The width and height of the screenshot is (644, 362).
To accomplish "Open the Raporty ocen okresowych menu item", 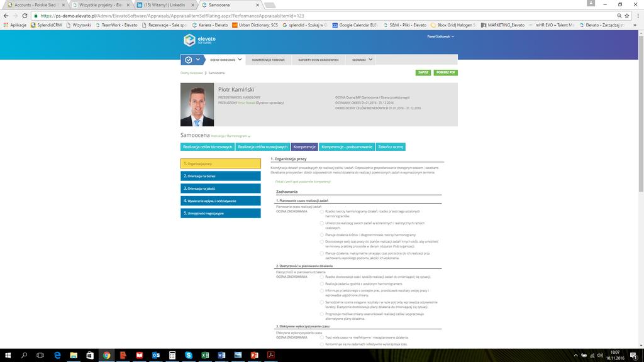I will (x=318, y=60).
